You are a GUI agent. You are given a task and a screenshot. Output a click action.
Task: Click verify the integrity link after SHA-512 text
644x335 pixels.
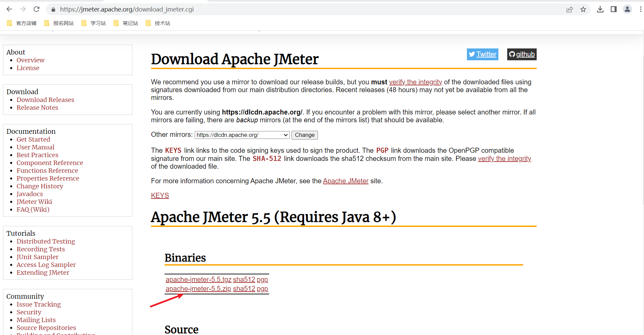tap(505, 159)
